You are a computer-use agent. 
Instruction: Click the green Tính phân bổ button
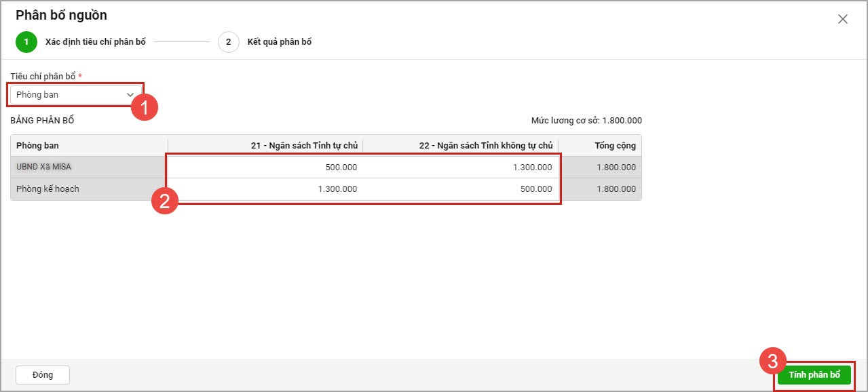coord(814,375)
